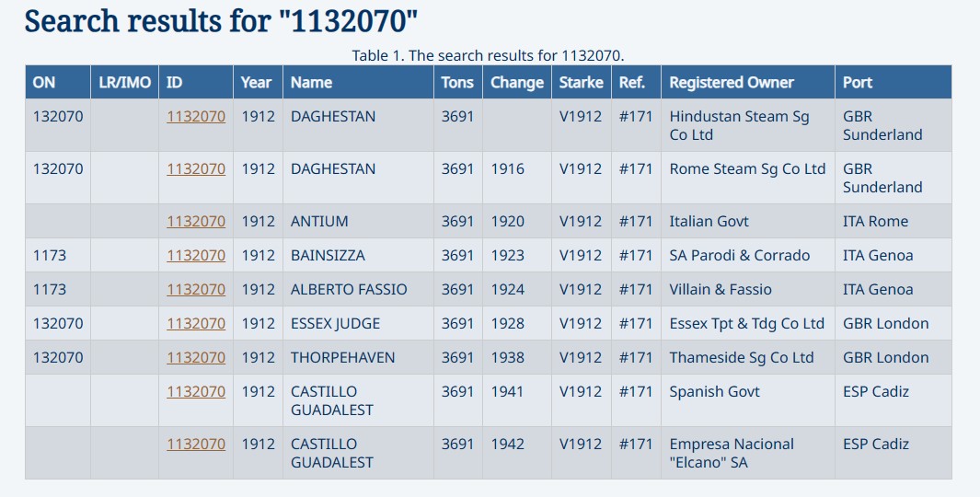Follow the ID link for ALBERTO FASSIO
The image size is (980, 497).
click(x=195, y=290)
